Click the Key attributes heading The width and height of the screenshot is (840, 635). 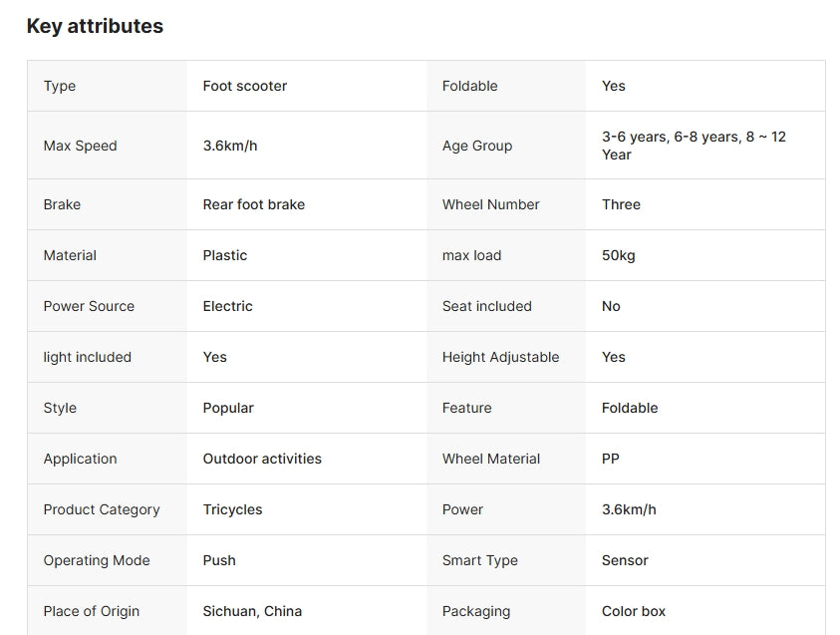[95, 27]
